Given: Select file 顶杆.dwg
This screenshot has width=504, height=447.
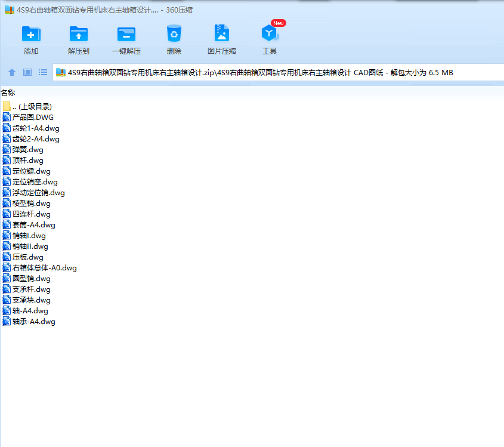Looking at the screenshot, I should coord(23,160).
